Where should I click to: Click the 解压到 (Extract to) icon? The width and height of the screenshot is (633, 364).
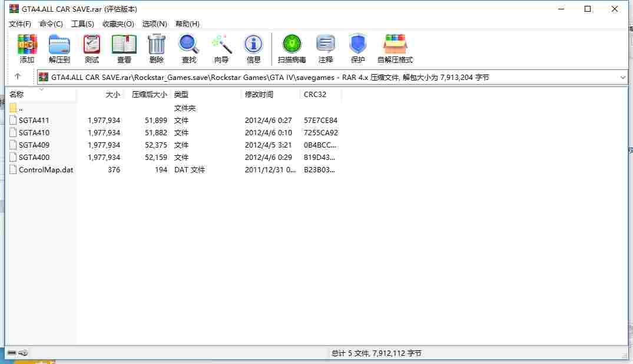59,48
